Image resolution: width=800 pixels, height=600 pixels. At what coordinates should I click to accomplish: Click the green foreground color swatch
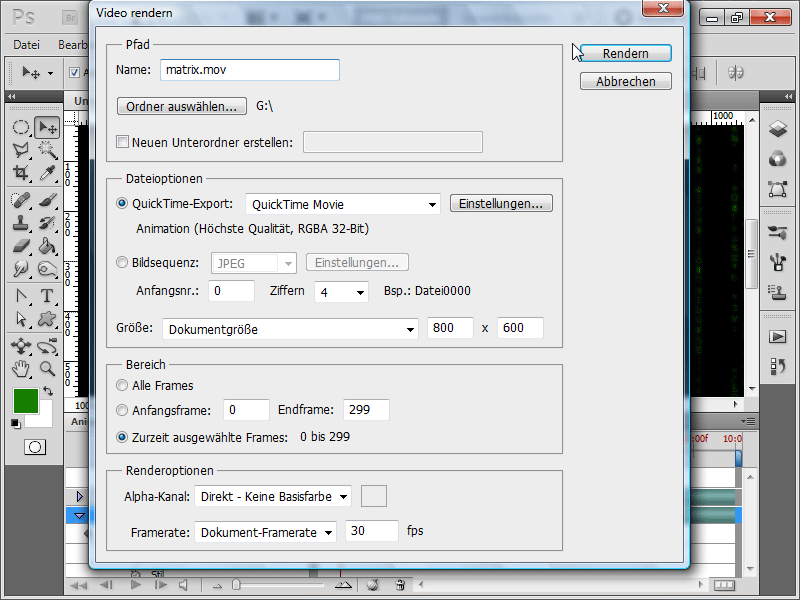[x=26, y=401]
